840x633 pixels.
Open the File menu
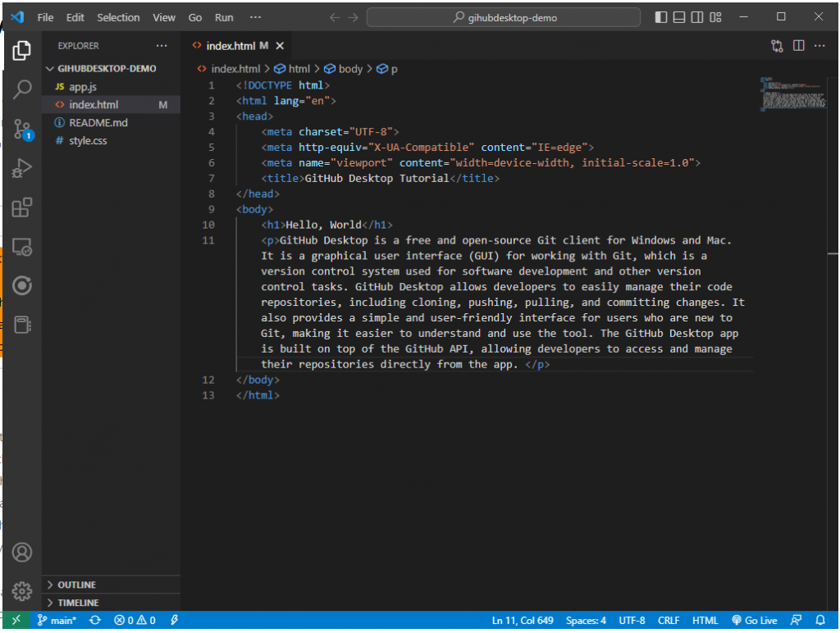pyautogui.click(x=46, y=18)
